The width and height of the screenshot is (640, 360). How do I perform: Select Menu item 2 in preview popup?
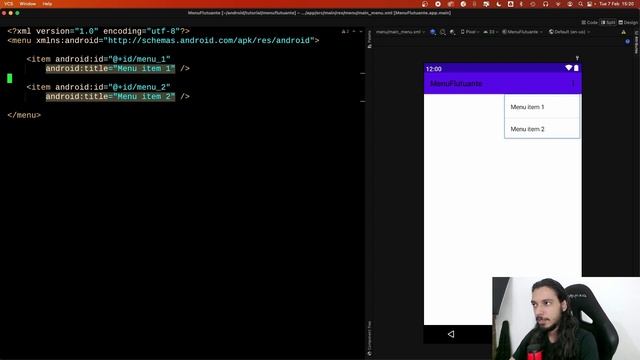point(542,129)
